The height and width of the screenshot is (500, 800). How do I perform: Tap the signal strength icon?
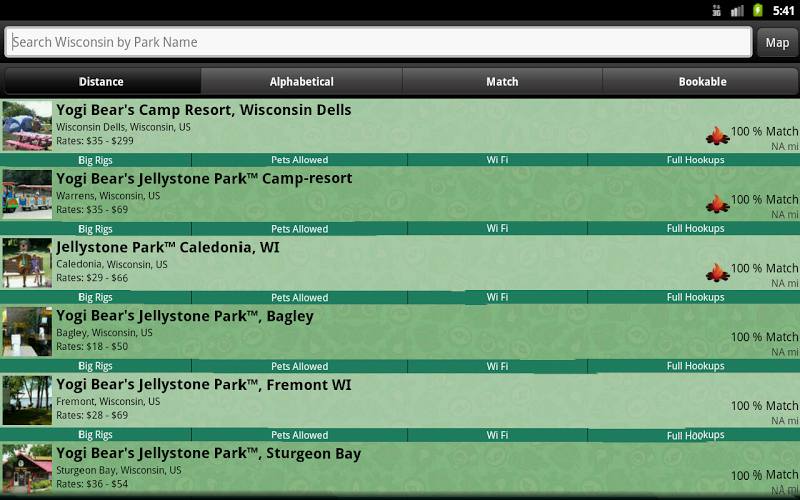pyautogui.click(x=737, y=11)
